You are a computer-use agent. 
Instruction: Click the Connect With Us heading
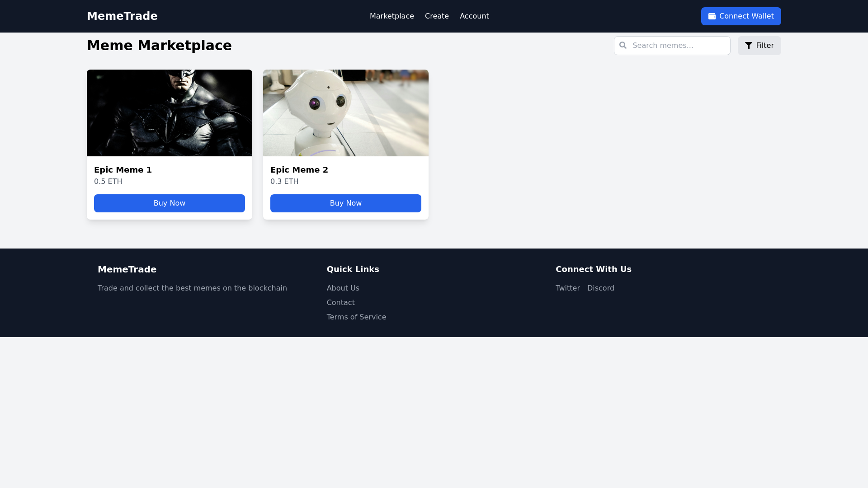[x=594, y=269]
